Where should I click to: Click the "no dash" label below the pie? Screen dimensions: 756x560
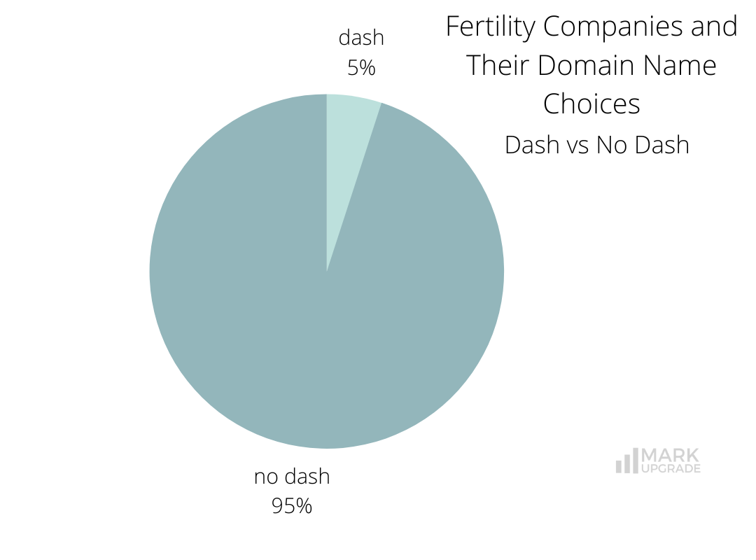point(292,477)
